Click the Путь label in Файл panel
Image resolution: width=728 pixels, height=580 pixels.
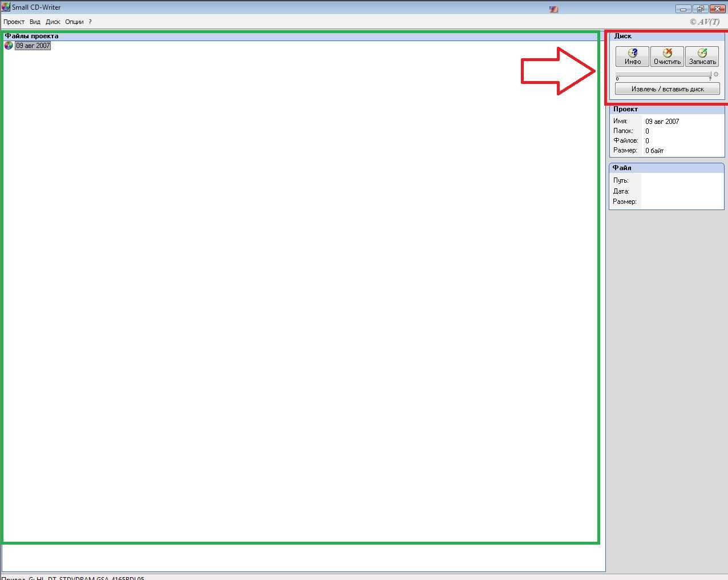click(621, 180)
